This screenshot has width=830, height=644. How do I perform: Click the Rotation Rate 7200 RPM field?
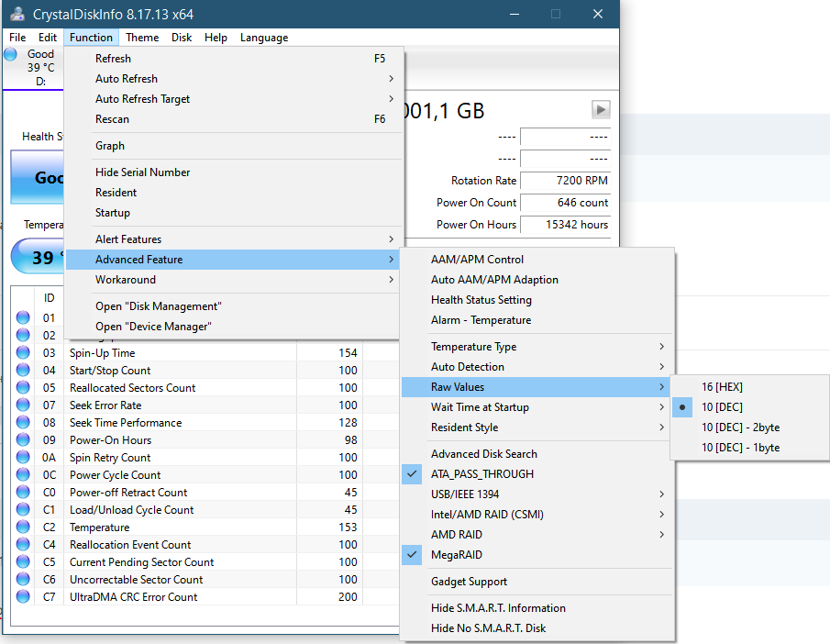point(565,181)
